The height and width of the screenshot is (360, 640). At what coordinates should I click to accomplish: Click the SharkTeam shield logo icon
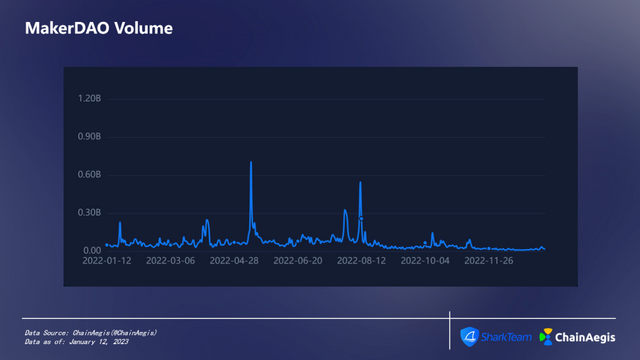pos(469,337)
